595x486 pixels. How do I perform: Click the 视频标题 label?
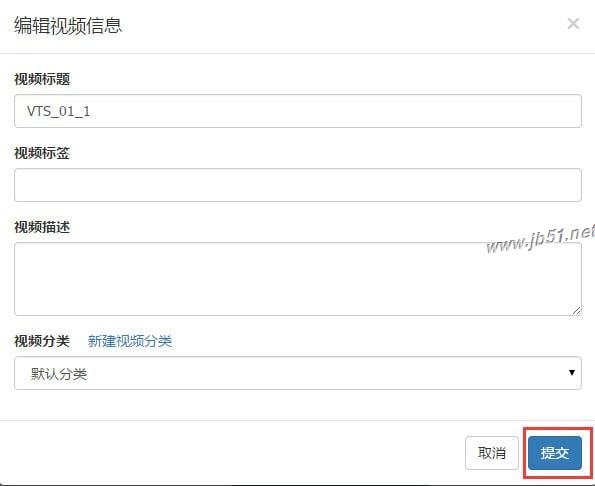click(x=42, y=79)
